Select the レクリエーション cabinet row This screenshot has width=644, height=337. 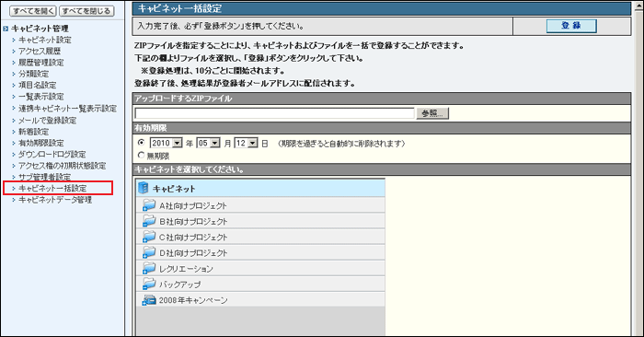click(260, 268)
